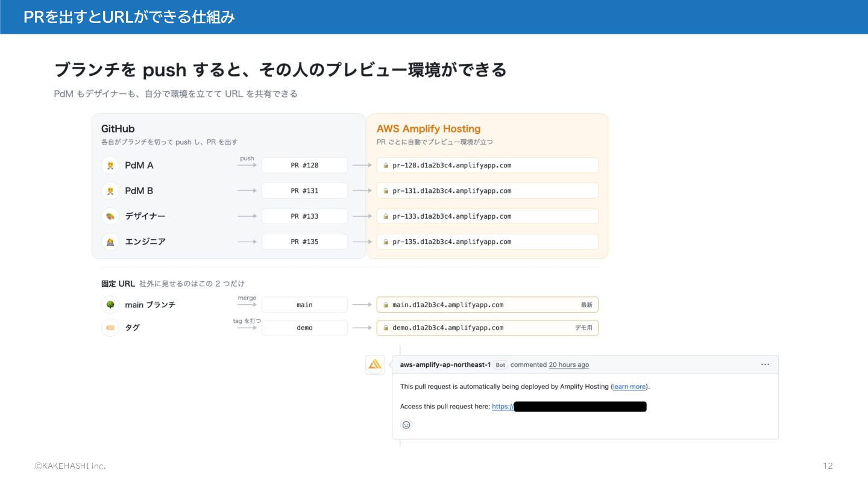Click the '固定 URL' heading
868x488 pixels.
(118, 284)
